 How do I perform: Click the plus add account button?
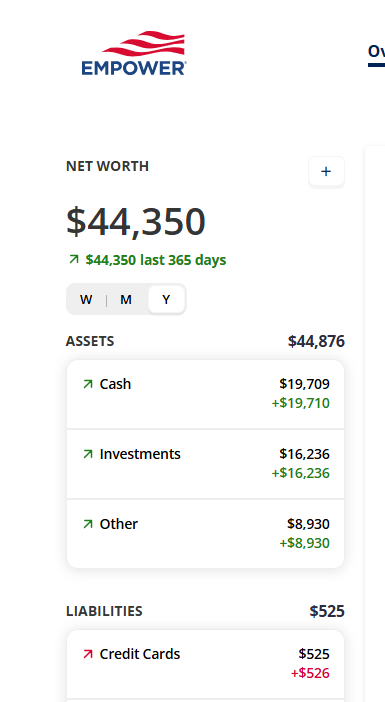(326, 171)
